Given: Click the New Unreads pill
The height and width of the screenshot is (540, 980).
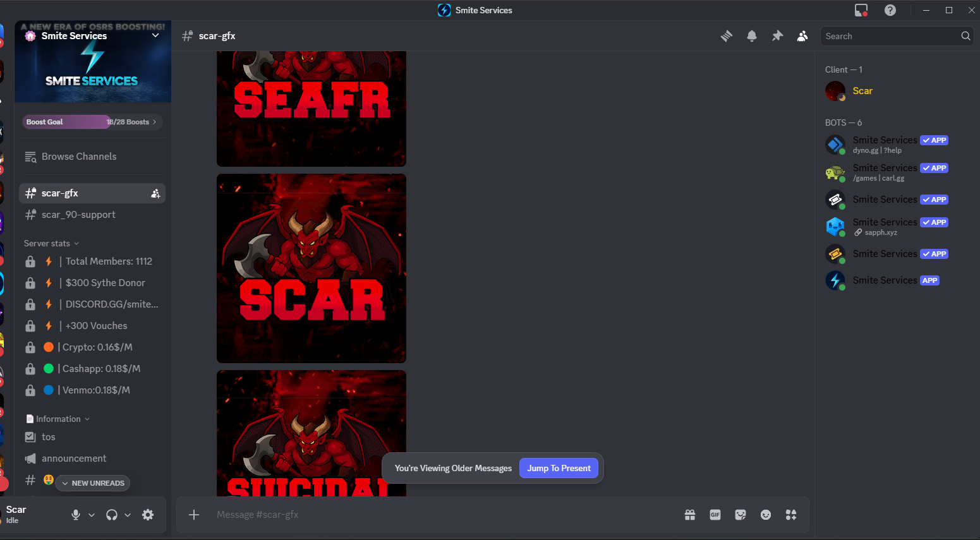Looking at the screenshot, I should (x=93, y=483).
